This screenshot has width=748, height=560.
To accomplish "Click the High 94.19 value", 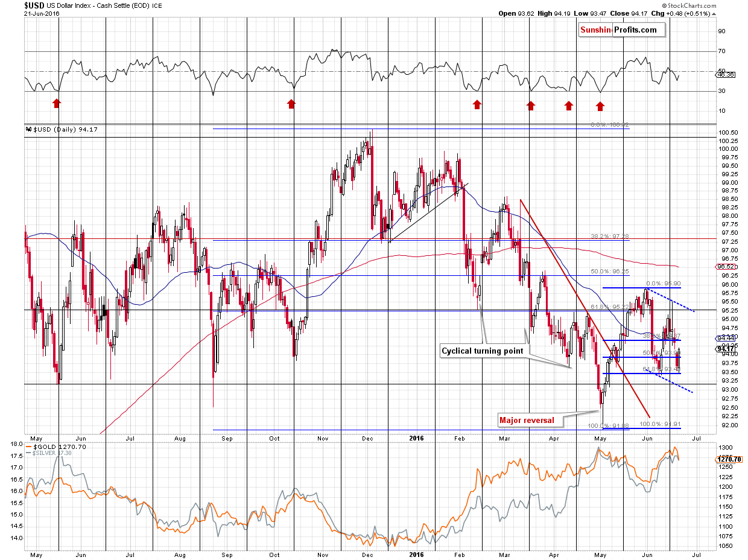I will point(554,14).
